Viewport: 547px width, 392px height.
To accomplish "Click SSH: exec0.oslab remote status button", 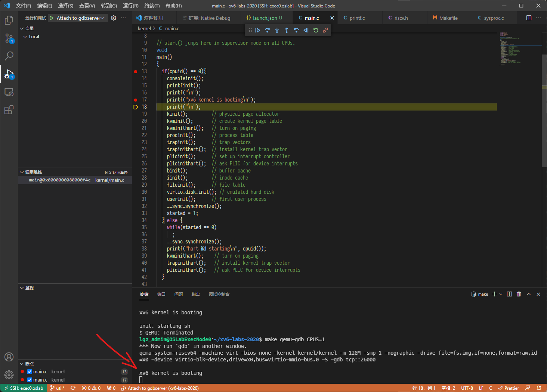I will [23, 388].
